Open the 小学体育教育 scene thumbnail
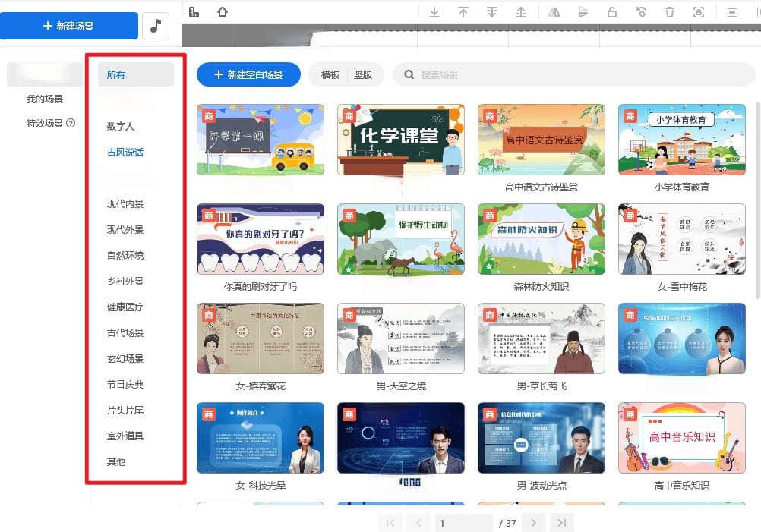This screenshot has width=761, height=532. coord(682,140)
